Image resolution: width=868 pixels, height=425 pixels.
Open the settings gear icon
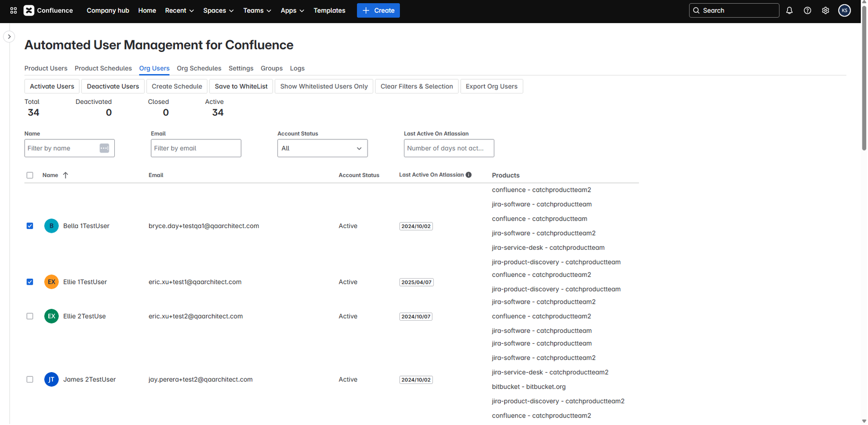coord(825,10)
